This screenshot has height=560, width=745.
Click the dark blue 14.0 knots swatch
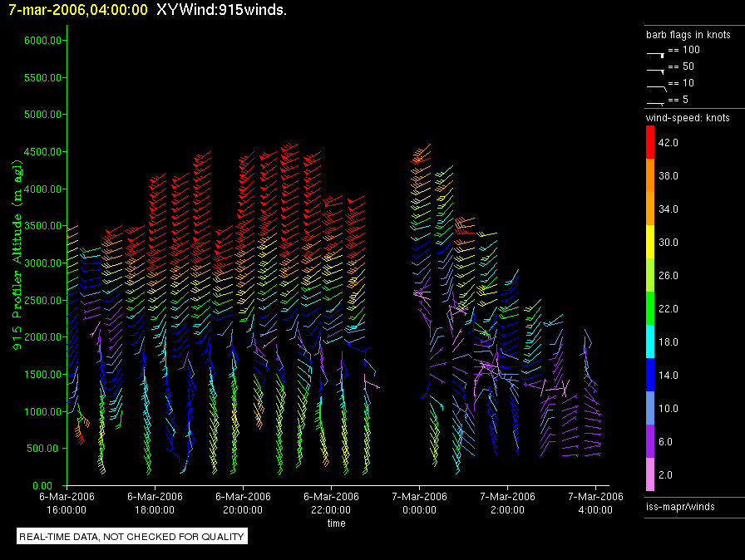click(651, 376)
